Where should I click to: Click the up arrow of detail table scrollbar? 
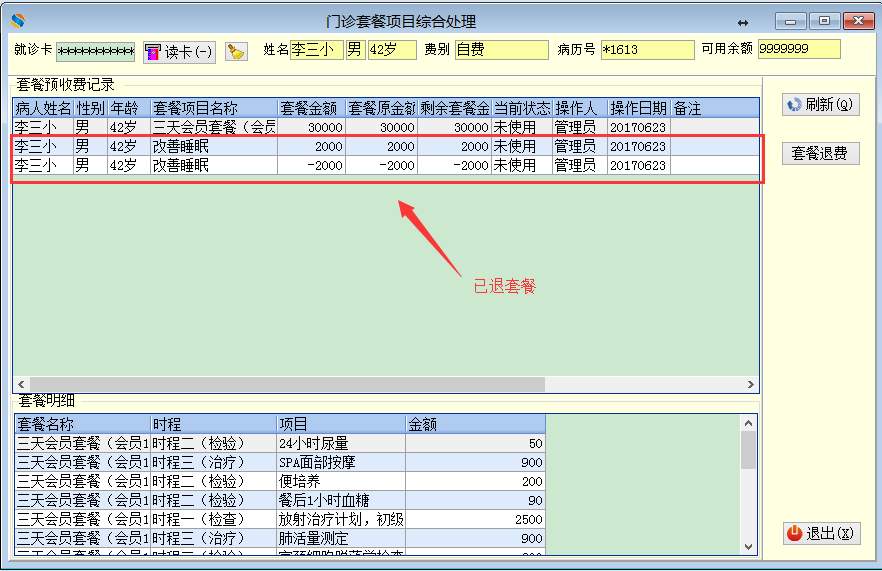748,423
